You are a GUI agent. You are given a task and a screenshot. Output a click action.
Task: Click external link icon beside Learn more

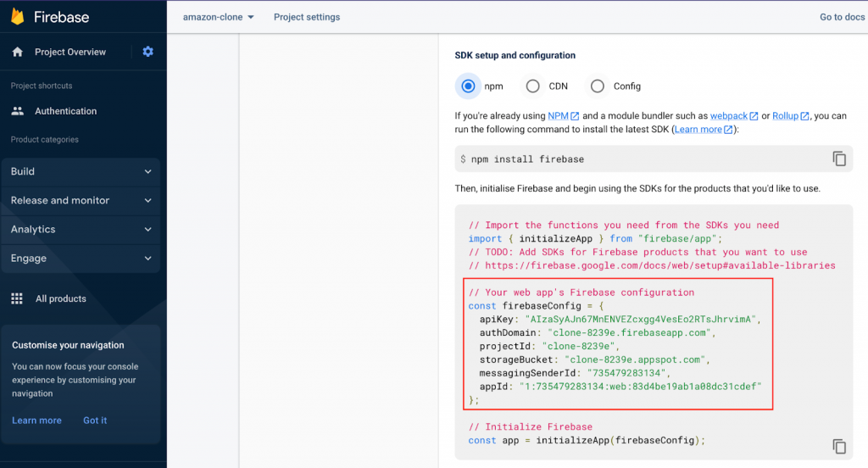(x=728, y=129)
